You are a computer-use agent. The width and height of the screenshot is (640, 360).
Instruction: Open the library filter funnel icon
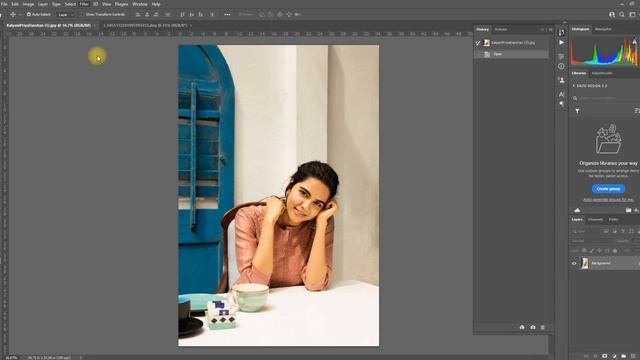click(577, 111)
